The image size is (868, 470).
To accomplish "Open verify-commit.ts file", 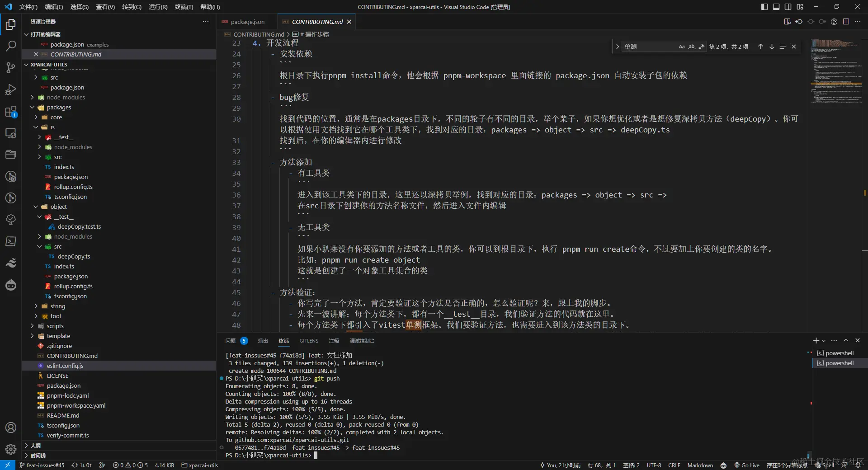I will click(67, 435).
